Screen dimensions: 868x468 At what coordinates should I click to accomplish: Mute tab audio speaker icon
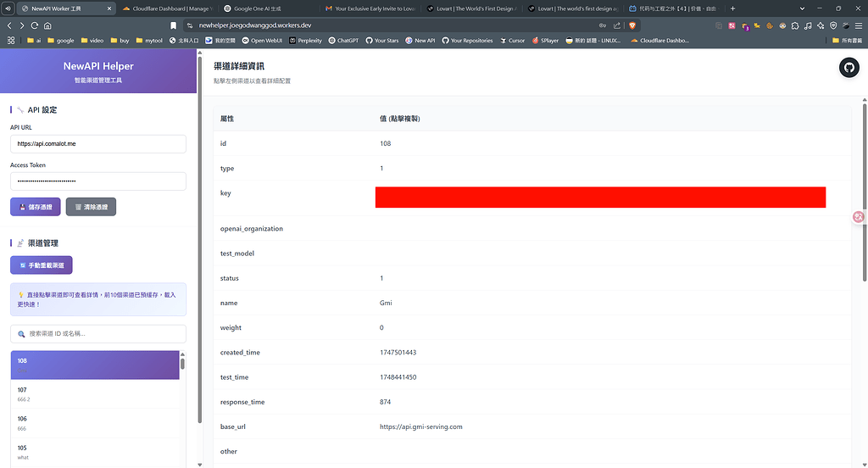tap(8, 8)
